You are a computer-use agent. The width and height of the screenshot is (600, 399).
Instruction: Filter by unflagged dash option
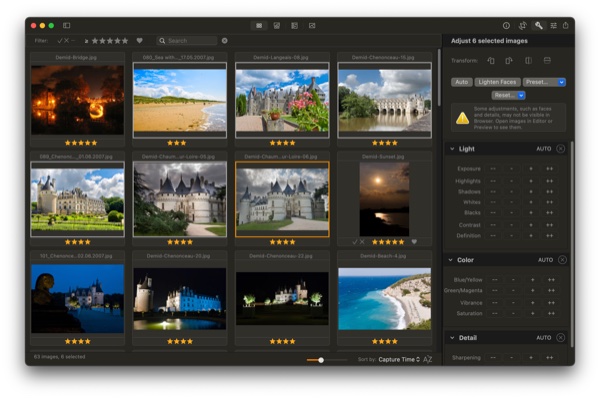[73, 41]
